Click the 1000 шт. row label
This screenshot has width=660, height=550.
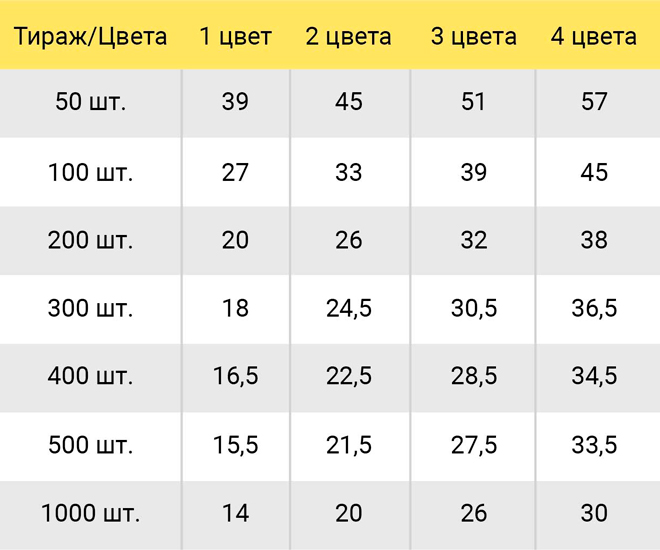click(x=90, y=513)
